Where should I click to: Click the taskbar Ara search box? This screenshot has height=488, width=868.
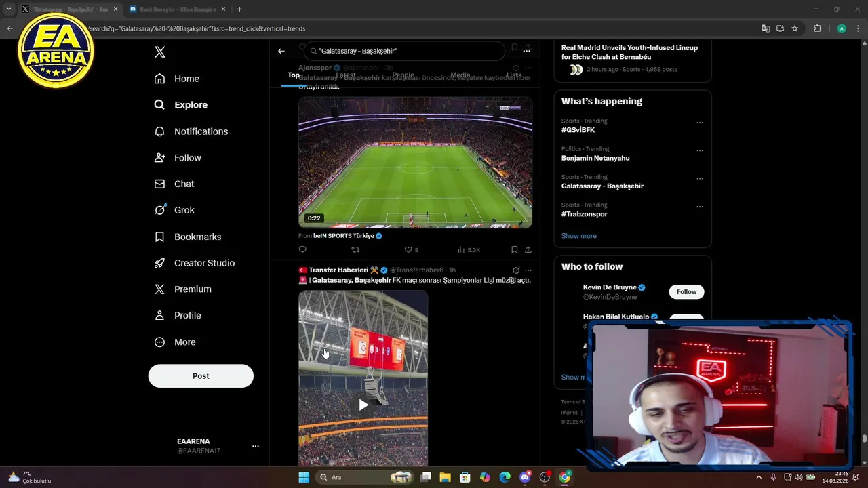[365, 477]
